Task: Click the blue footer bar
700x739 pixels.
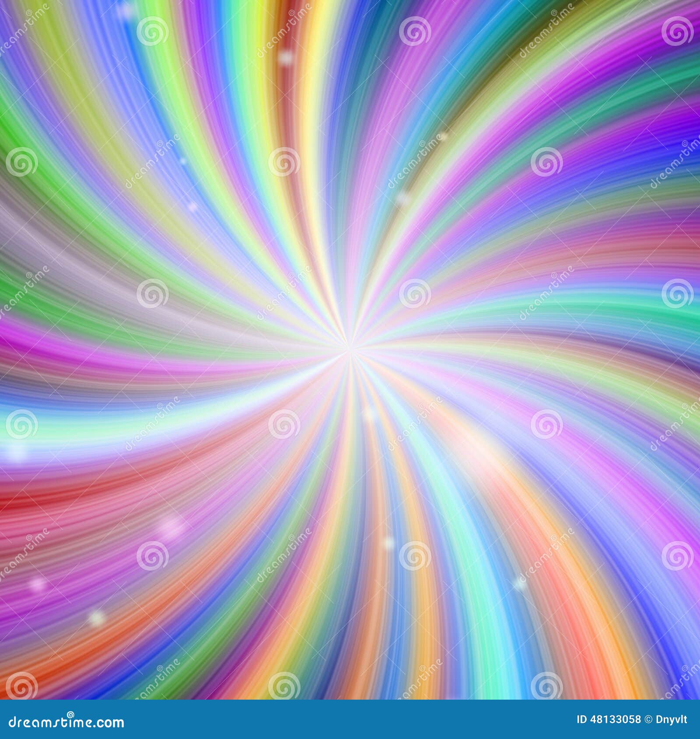Action: click(x=306, y=722)
